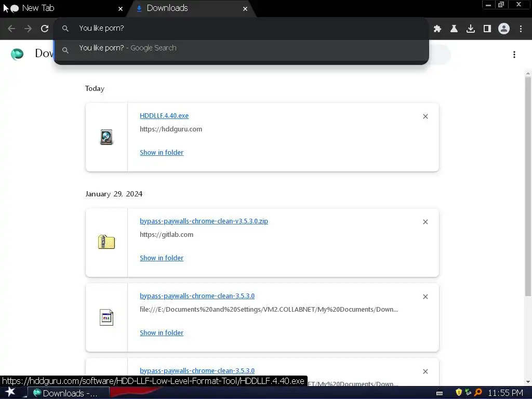Show HDDLLF.4.40.exe in folder
This screenshot has width=532, height=399.
tap(162, 153)
